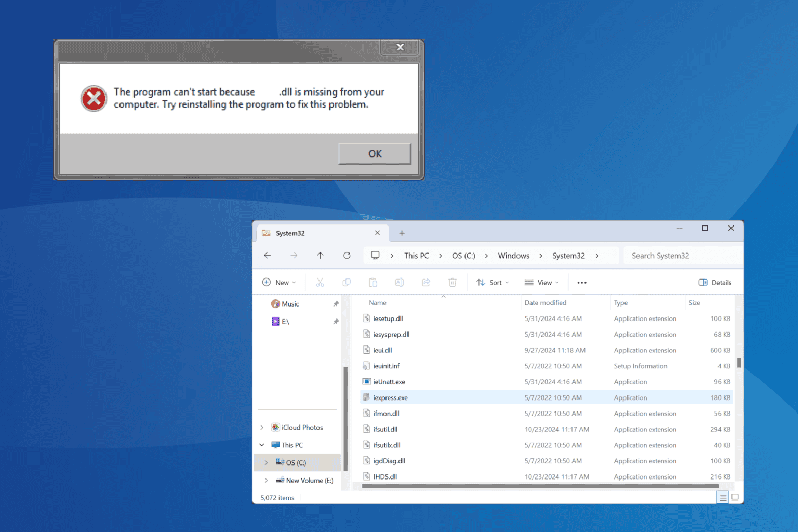Select OS (C:) in navigation pane
This screenshot has height=532, width=798.
(296, 462)
